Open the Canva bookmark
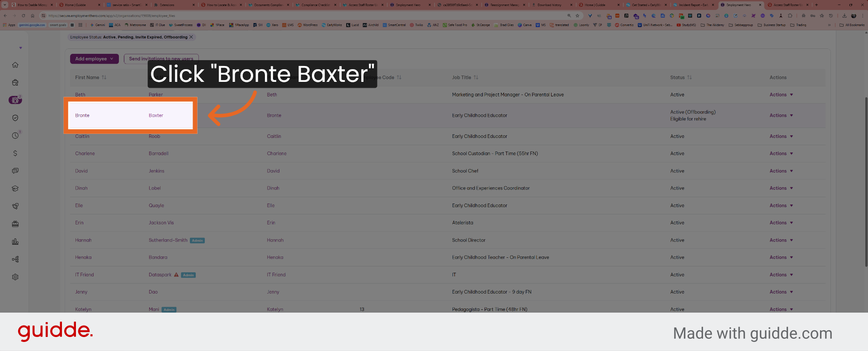The image size is (868, 351). coord(525,25)
